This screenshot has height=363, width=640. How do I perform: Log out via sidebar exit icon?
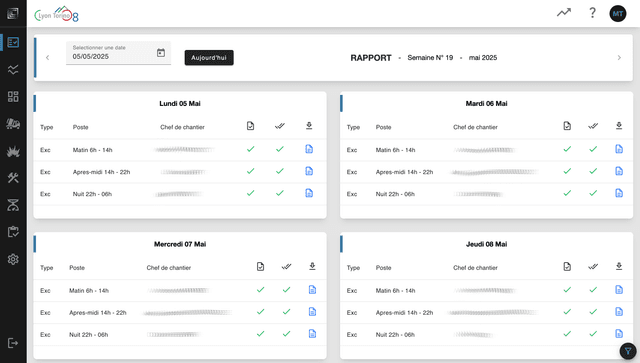point(13,343)
